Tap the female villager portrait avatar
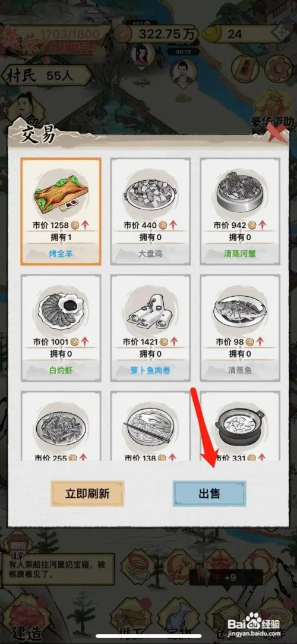 (x=141, y=54)
